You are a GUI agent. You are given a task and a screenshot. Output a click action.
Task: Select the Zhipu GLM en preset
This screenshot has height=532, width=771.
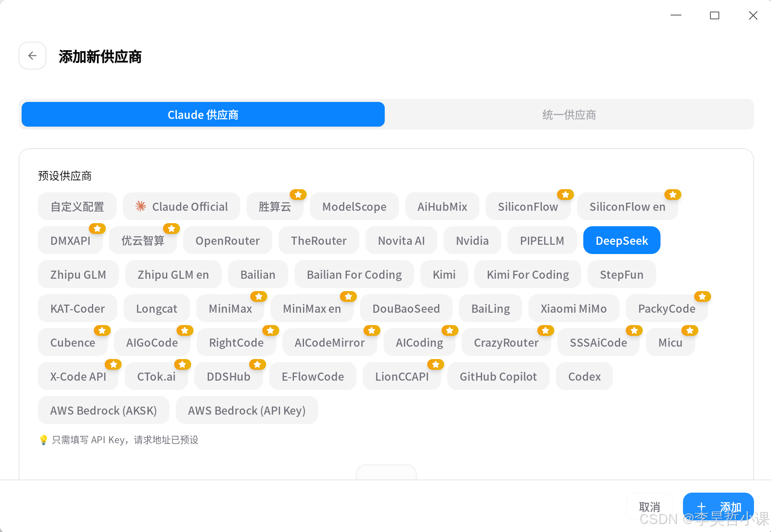point(173,274)
